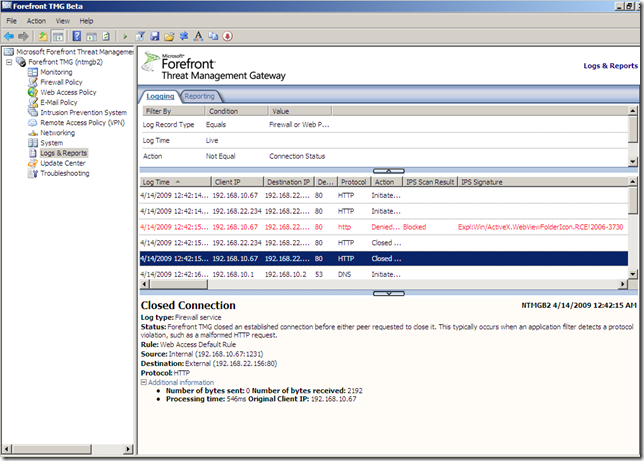Open Troubleshooting node
Screen dimensions: 644x461
(64, 173)
